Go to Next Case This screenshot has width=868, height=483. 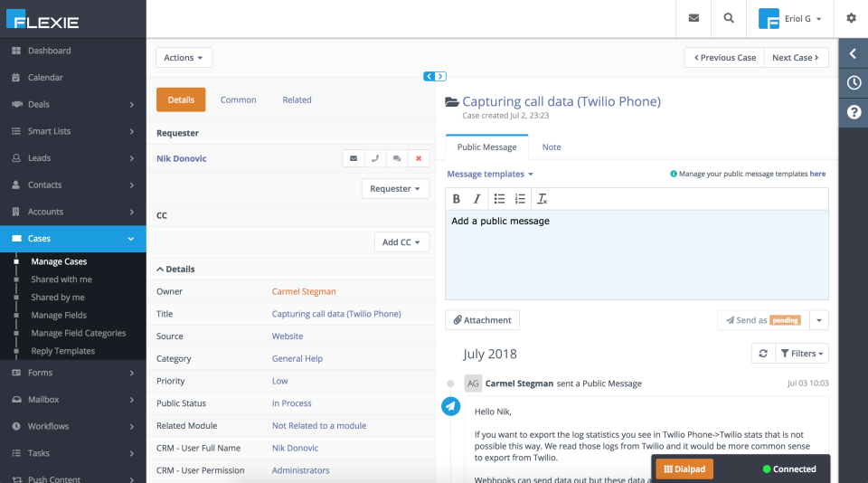pos(796,58)
